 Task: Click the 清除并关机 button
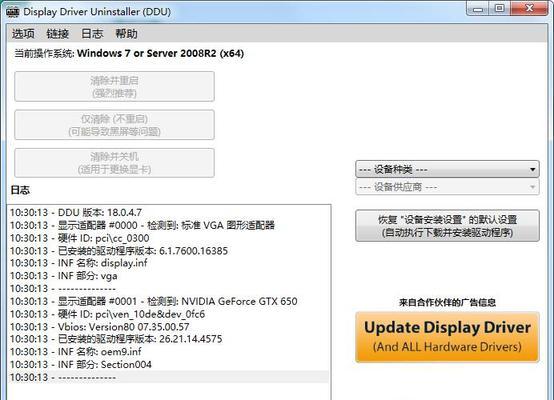pos(114,163)
